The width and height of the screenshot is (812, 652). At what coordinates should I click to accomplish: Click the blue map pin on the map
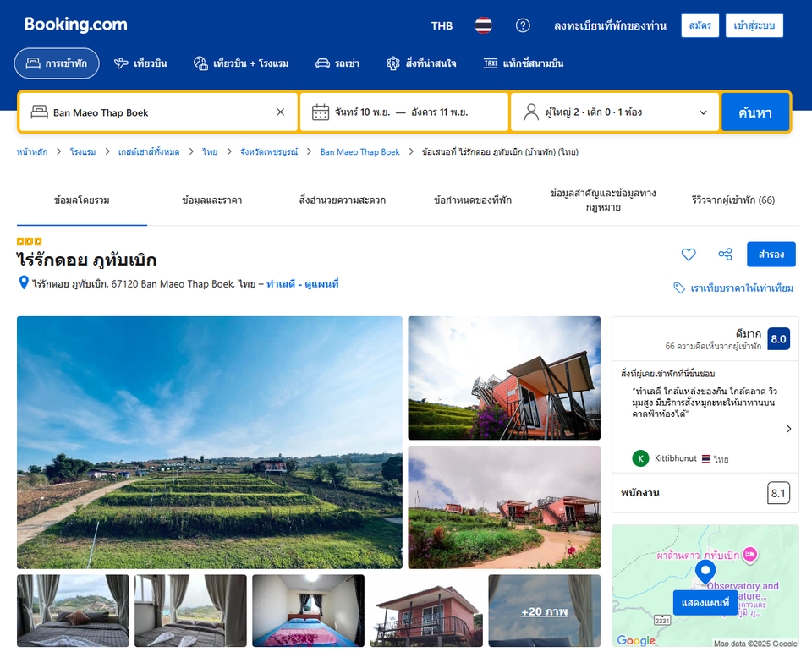pos(705,573)
